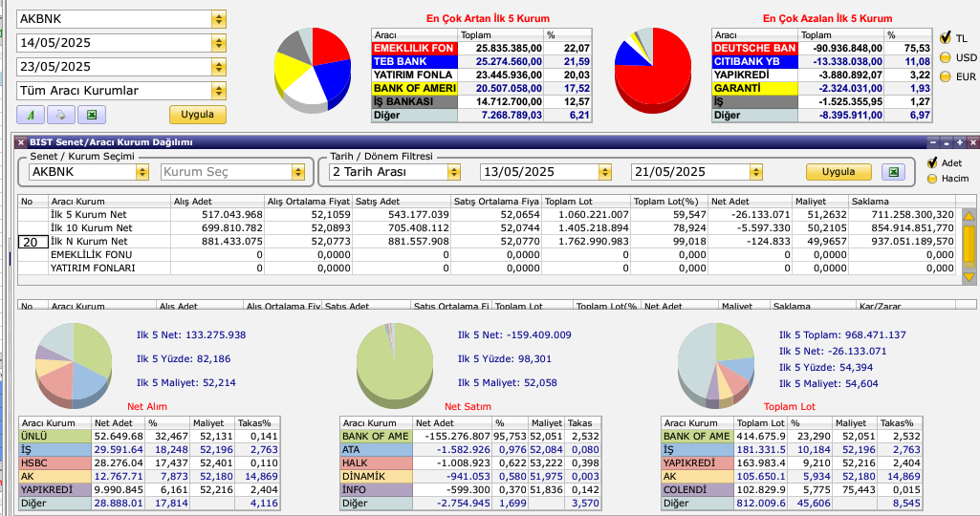Viewport: 980px width, 516px height.
Task: Click the Net Alım pie chart
Action: (x=74, y=366)
